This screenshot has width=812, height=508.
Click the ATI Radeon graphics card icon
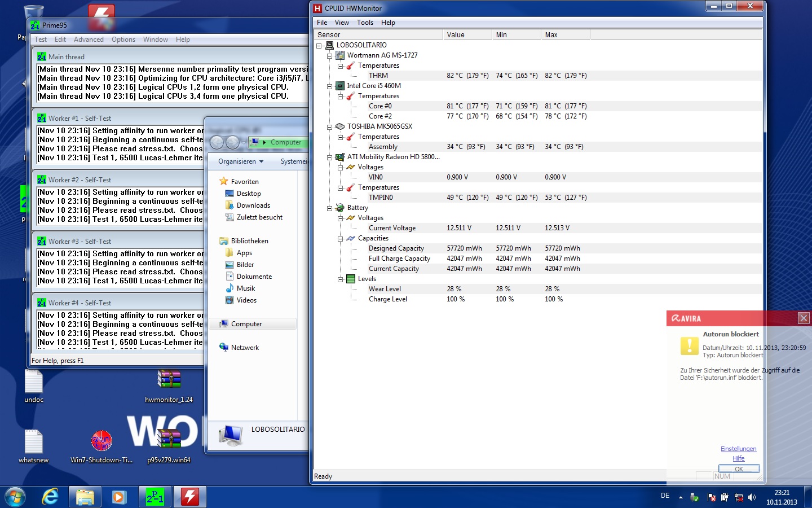[340, 157]
